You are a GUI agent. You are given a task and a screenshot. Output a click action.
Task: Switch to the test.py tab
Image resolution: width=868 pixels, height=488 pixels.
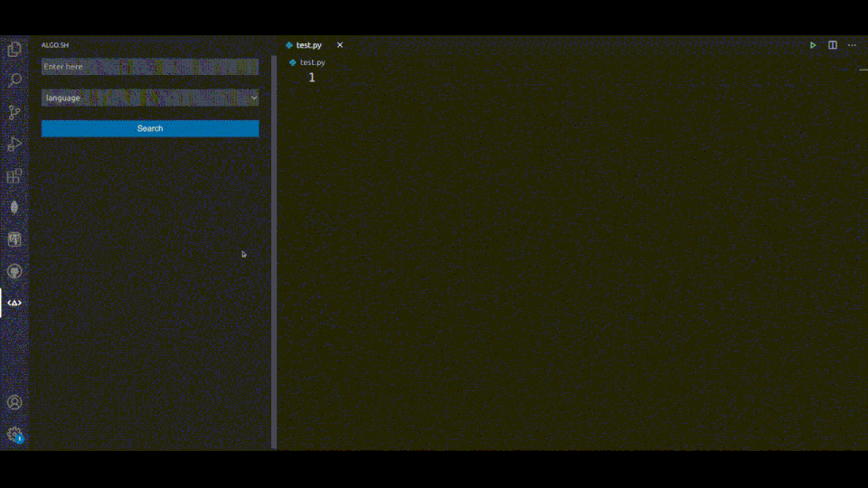click(x=308, y=45)
